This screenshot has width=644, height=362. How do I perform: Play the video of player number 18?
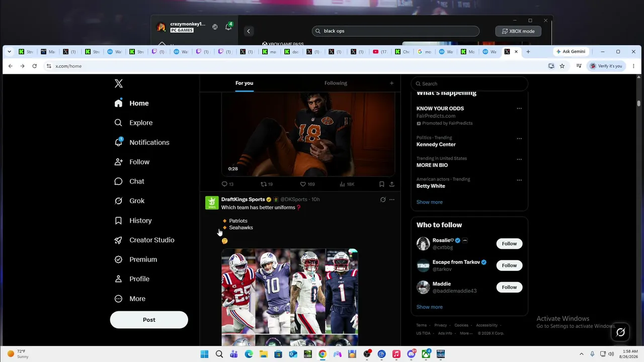pyautogui.click(x=308, y=134)
